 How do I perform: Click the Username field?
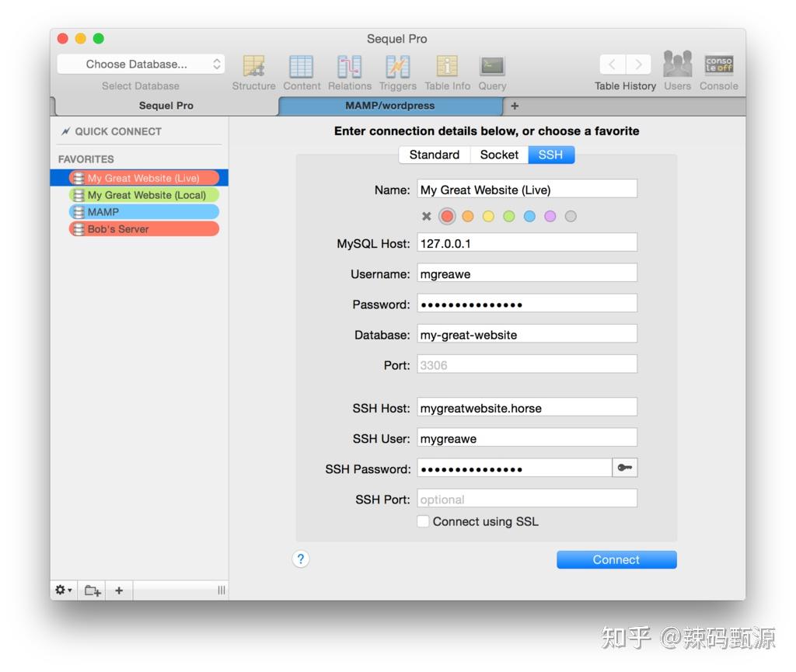point(527,273)
